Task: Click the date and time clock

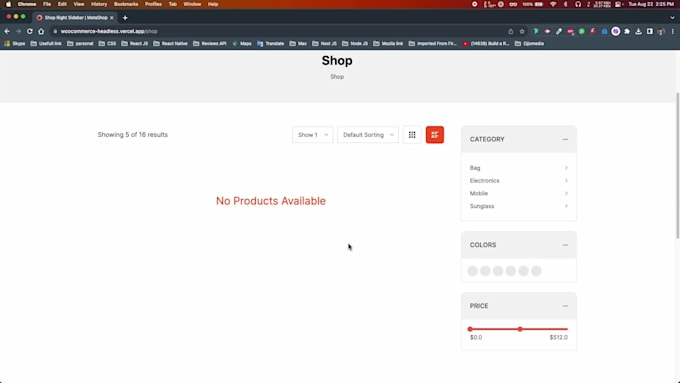Action: click(651, 4)
